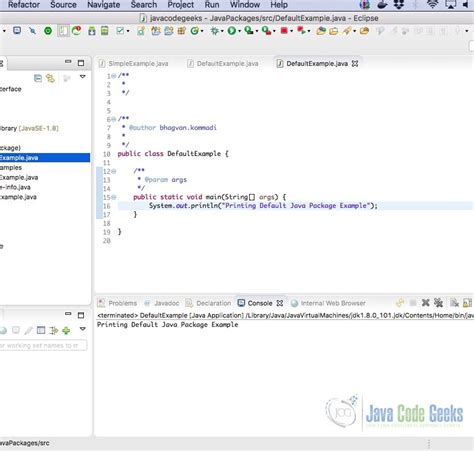
Task: Open the Run button dropdown arrow
Action: 239,31
